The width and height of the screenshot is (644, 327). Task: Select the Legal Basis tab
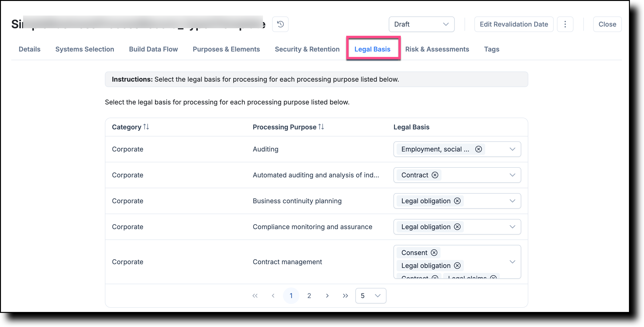tap(372, 49)
